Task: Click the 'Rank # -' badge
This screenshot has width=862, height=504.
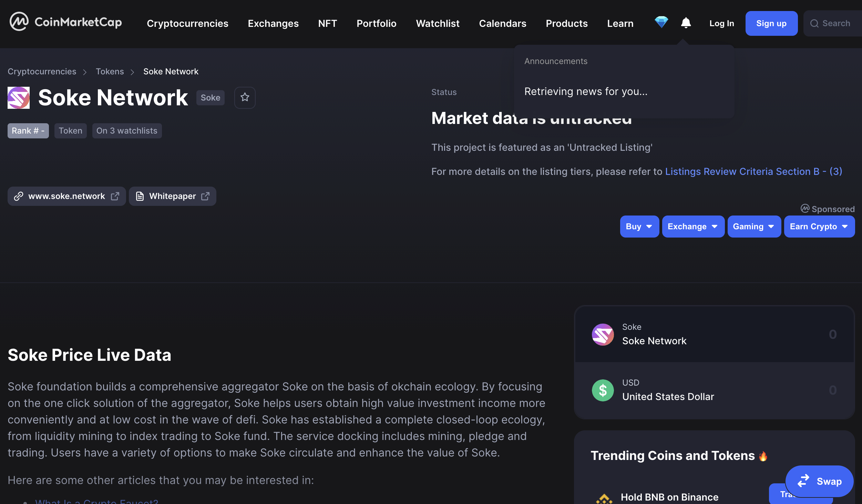Action: 28,131
